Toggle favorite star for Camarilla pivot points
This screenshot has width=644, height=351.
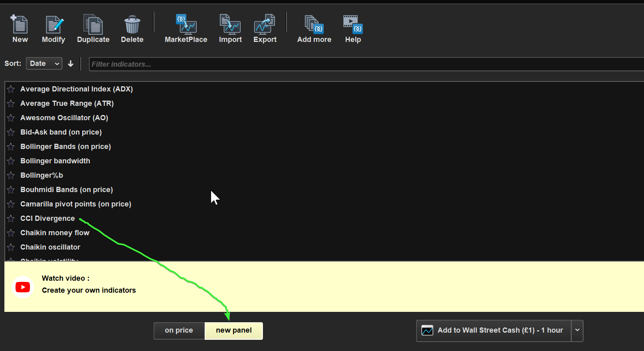point(11,204)
